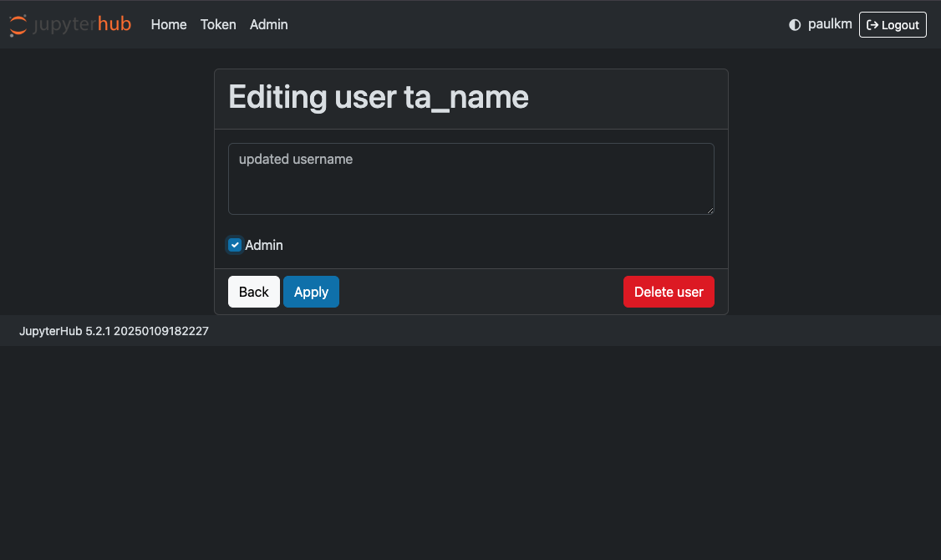The image size is (941, 560).
Task: Click the JupyterHub 5.2.1 version text
Action: (114, 330)
